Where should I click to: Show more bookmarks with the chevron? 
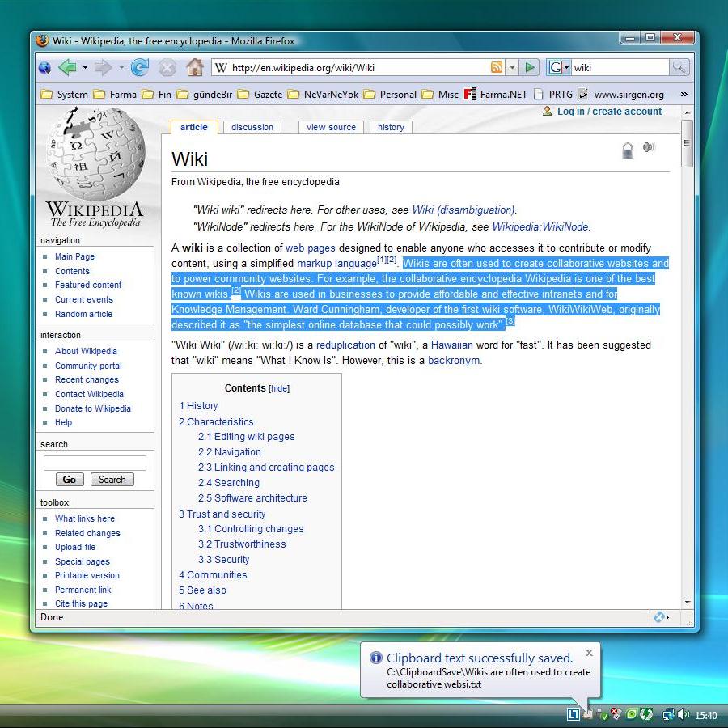(x=684, y=95)
